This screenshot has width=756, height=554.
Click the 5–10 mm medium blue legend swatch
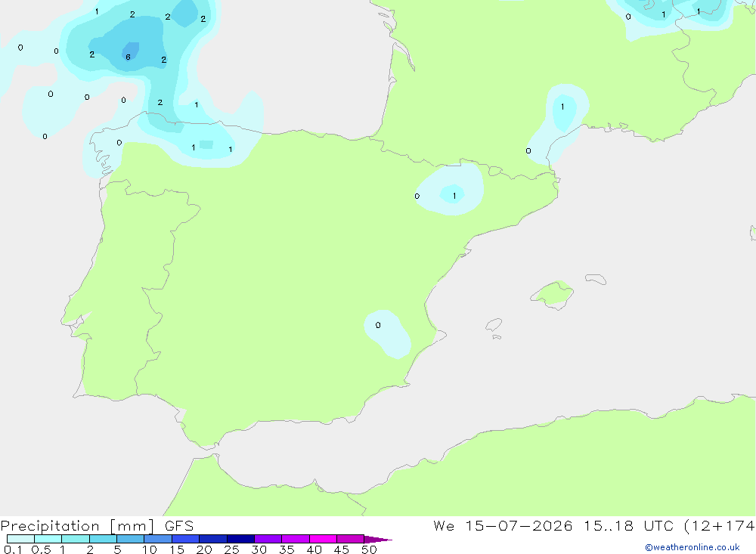(130, 539)
